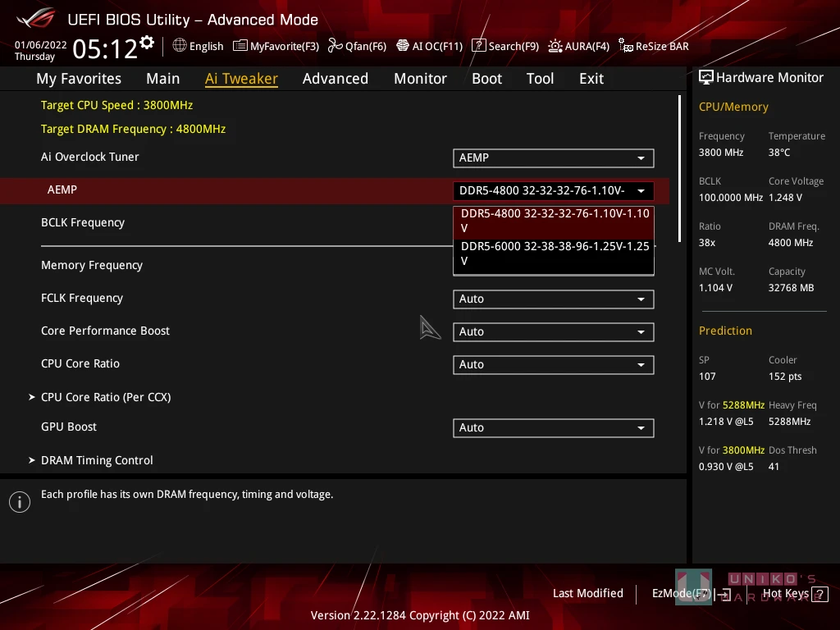840x630 pixels.
Task: Click ReSize BAR label
Action: (x=662, y=46)
